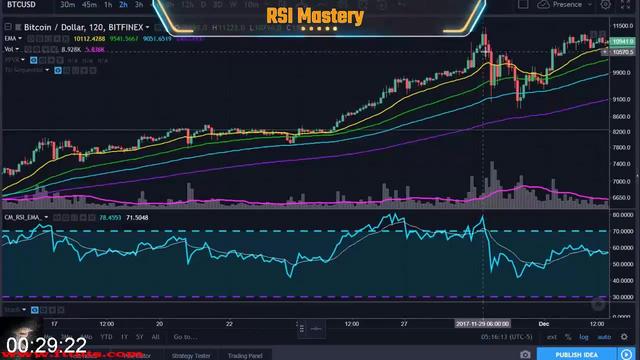Click EMA value 9051.6519
640x360 pixels.
coord(157,39)
